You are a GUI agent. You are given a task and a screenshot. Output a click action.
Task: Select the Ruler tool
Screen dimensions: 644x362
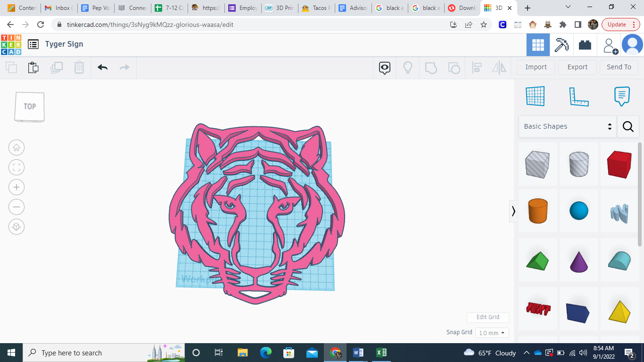pos(579,96)
